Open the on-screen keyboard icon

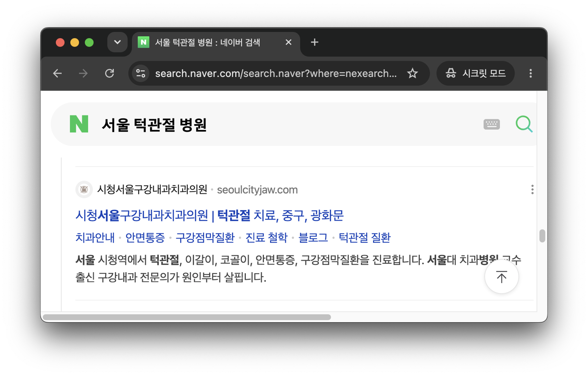tap(491, 124)
